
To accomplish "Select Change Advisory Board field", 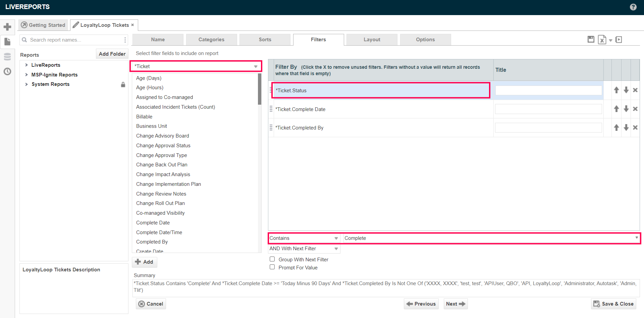I will coord(163,136).
